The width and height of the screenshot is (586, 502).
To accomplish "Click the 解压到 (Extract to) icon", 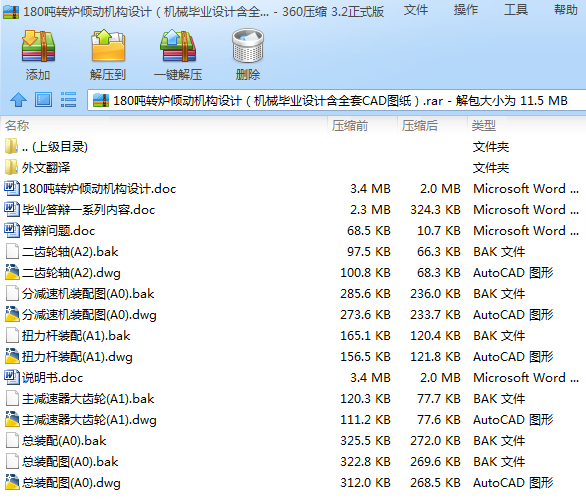I will pyautogui.click(x=108, y=46).
